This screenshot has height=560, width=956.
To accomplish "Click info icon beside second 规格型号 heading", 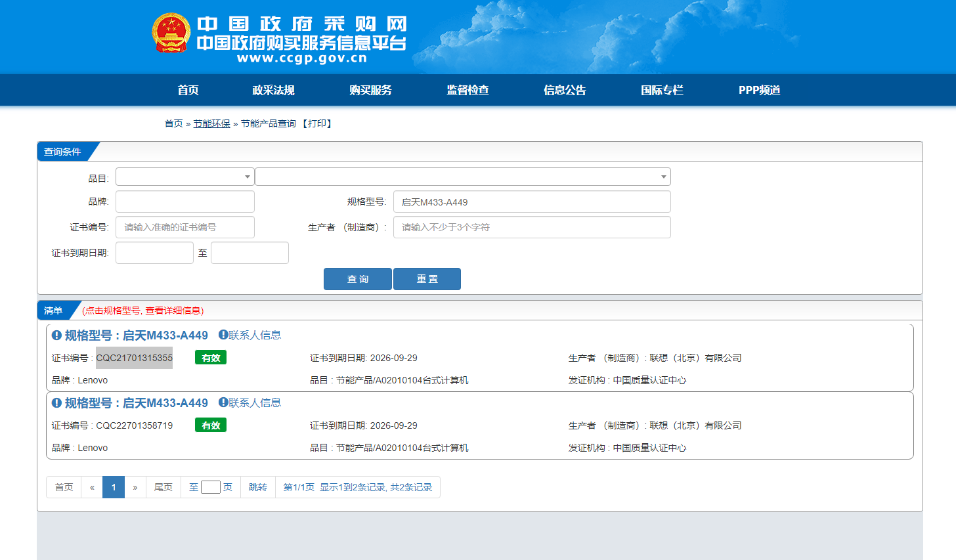I will click(x=56, y=403).
